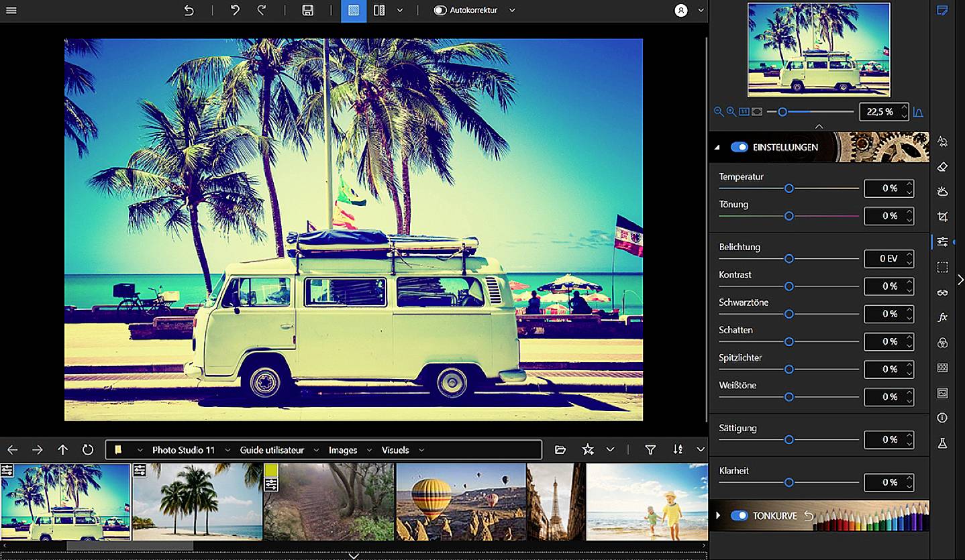
Task: Disable the Einstellungen toggle
Action: 739,147
